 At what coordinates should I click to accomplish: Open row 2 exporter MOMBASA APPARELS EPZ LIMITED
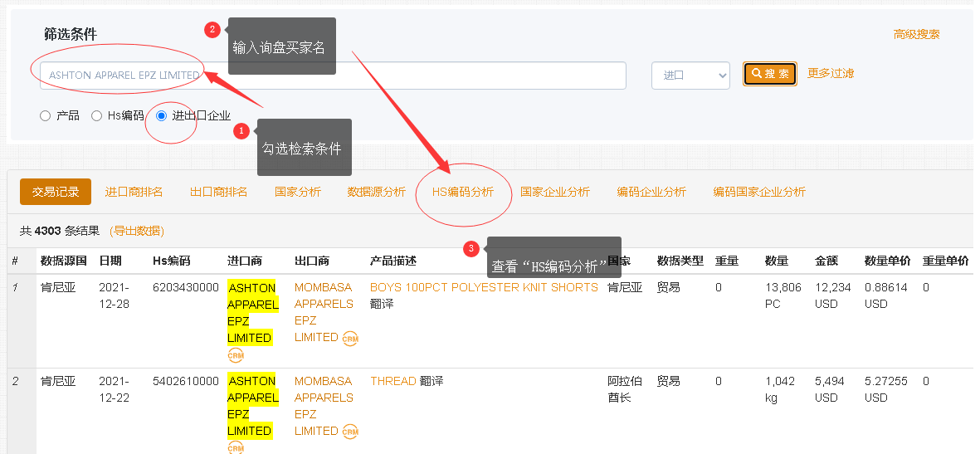(324, 405)
